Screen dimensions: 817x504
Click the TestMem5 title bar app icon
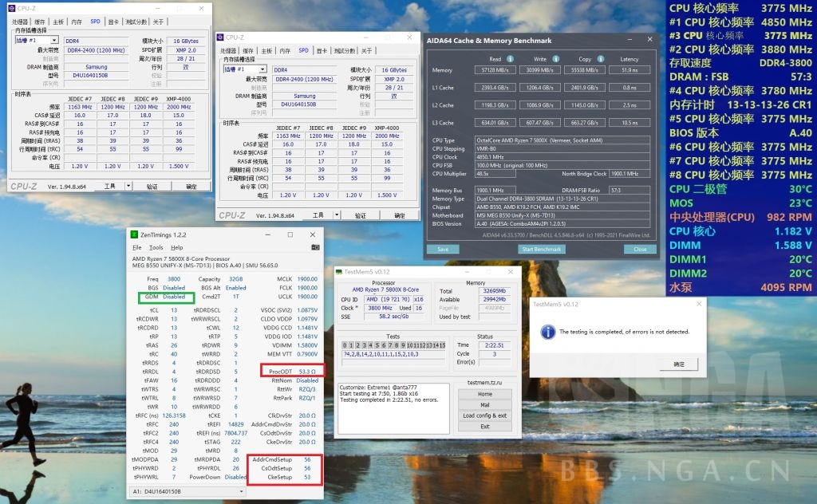tap(338, 271)
